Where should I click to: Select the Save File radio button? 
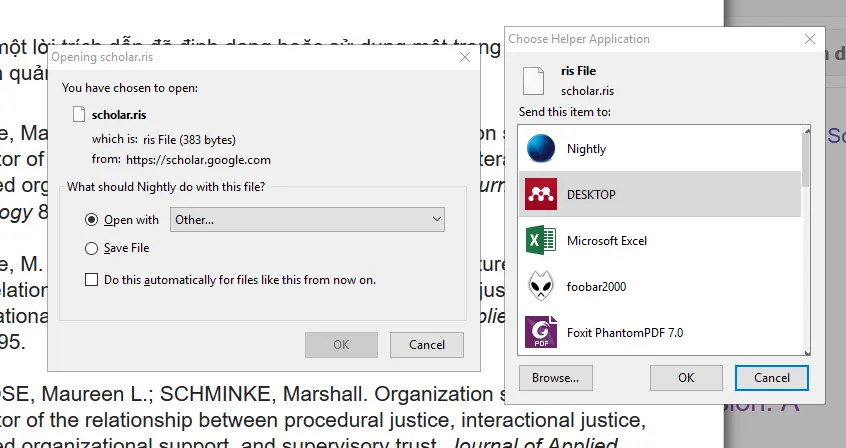(x=91, y=248)
